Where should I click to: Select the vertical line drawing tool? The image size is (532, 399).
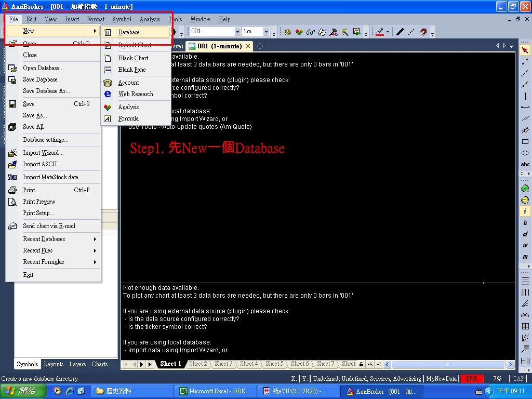point(525,96)
